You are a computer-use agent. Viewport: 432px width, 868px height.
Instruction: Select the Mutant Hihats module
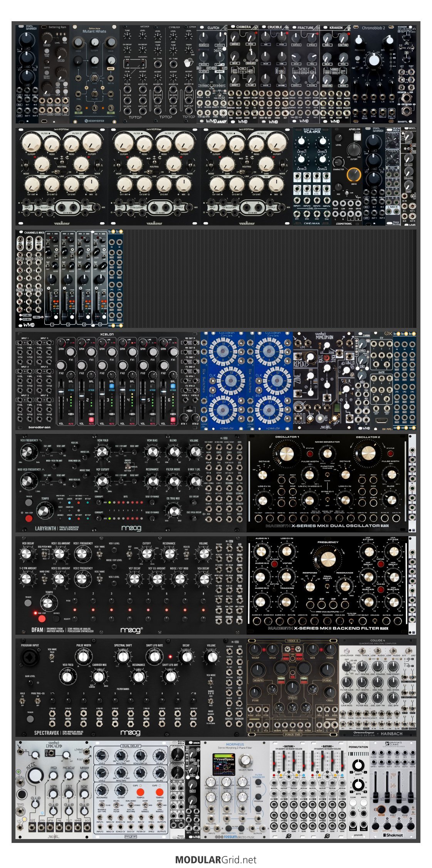(94, 74)
